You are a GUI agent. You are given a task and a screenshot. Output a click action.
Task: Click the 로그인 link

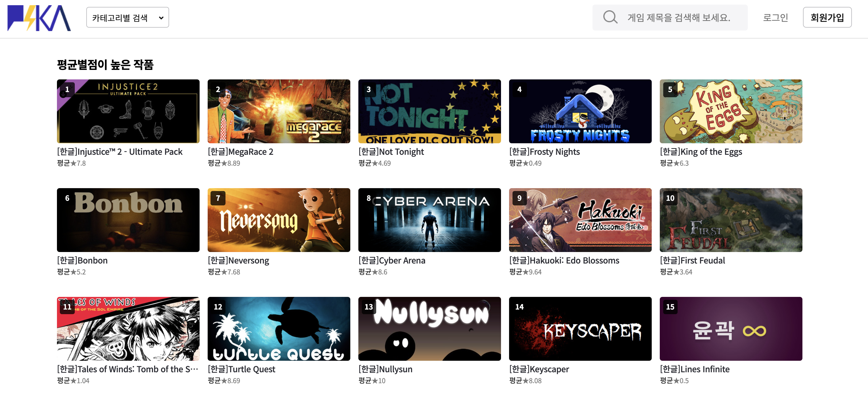tap(775, 18)
